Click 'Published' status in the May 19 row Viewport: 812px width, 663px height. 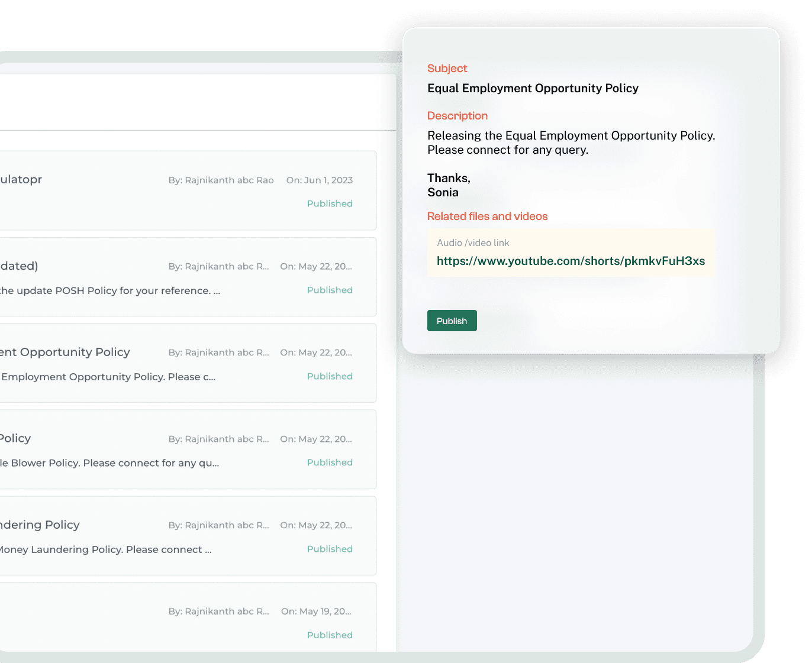(330, 635)
